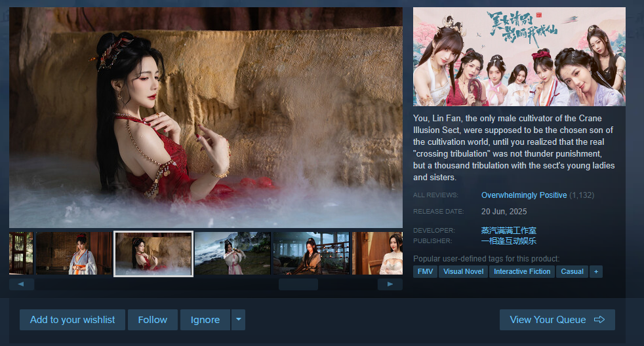644x346 pixels.
Task: Select the dark pavilion night scene thumbnail
Action: 311,253
